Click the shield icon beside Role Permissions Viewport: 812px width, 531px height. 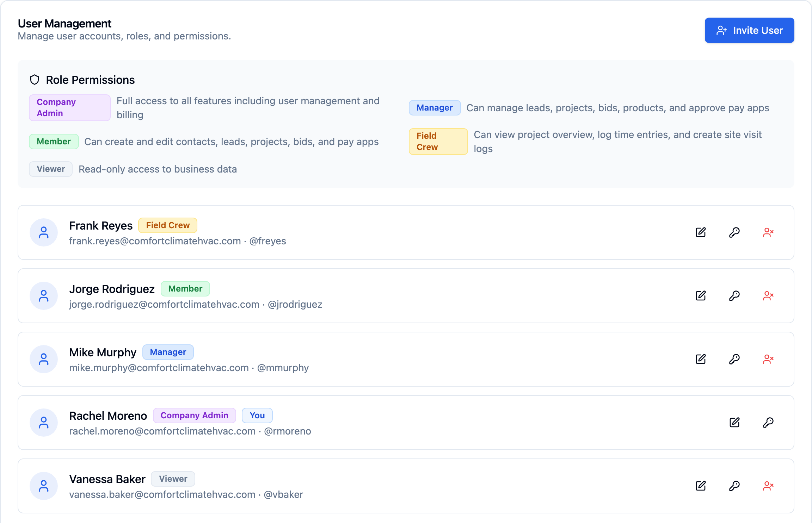pyautogui.click(x=35, y=80)
